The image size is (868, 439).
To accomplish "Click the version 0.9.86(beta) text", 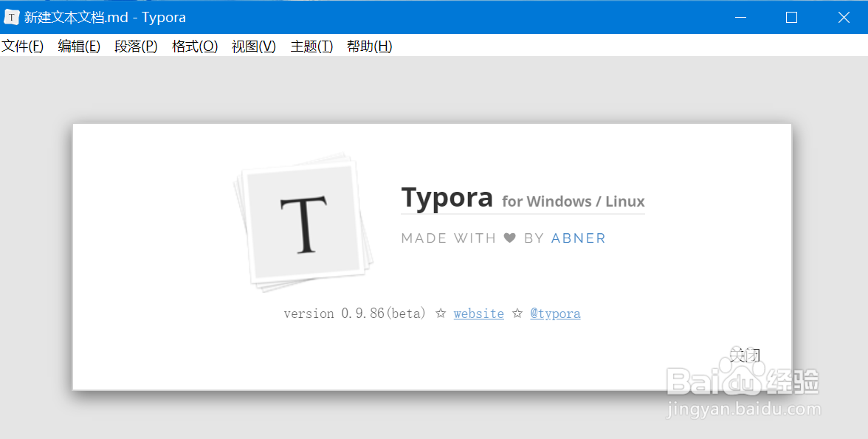I will click(x=354, y=314).
